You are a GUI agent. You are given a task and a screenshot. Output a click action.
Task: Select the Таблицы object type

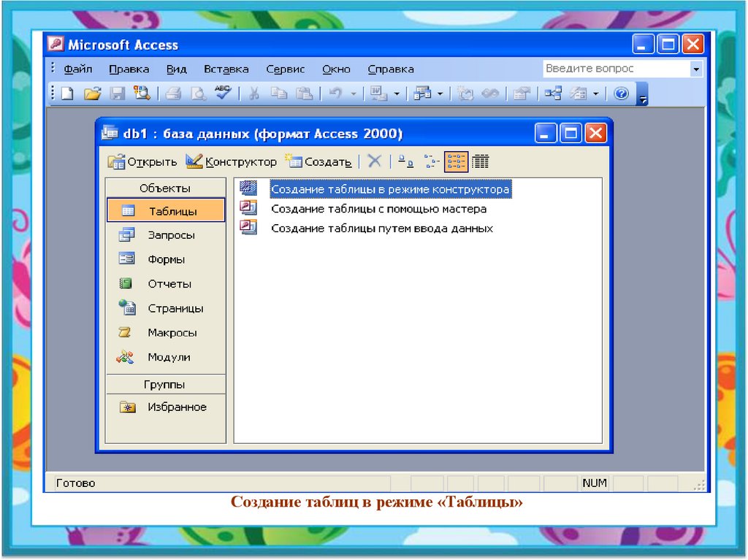[166, 210]
